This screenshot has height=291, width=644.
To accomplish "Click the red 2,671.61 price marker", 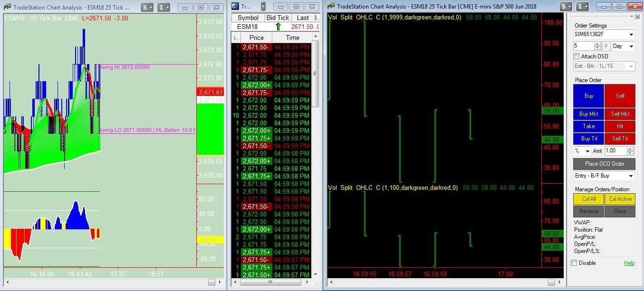I will 210,92.
